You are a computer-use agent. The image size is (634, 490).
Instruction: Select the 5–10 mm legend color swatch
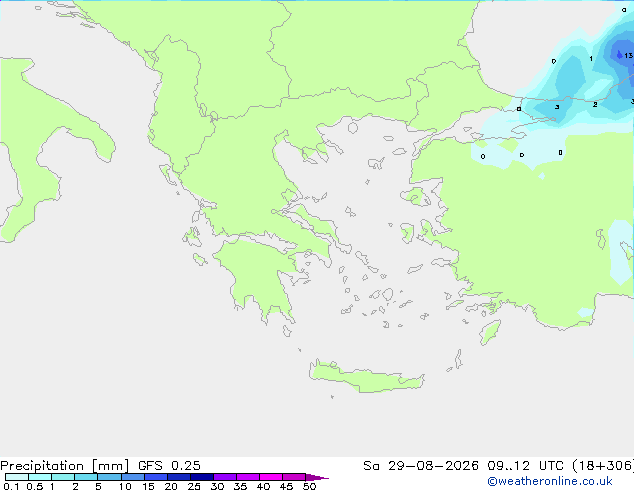[x=109, y=477]
